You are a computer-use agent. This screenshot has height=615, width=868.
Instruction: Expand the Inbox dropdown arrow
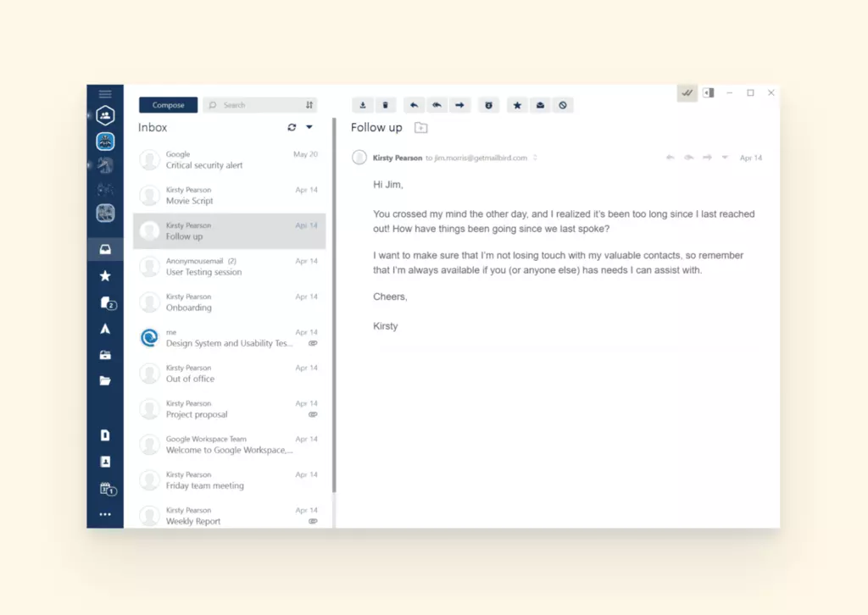click(309, 127)
